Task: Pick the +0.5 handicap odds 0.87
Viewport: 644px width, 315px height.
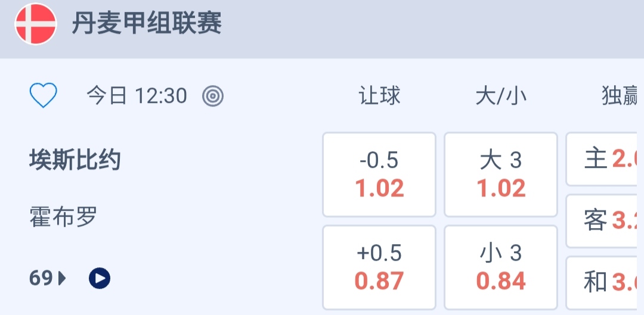Action: (379, 267)
